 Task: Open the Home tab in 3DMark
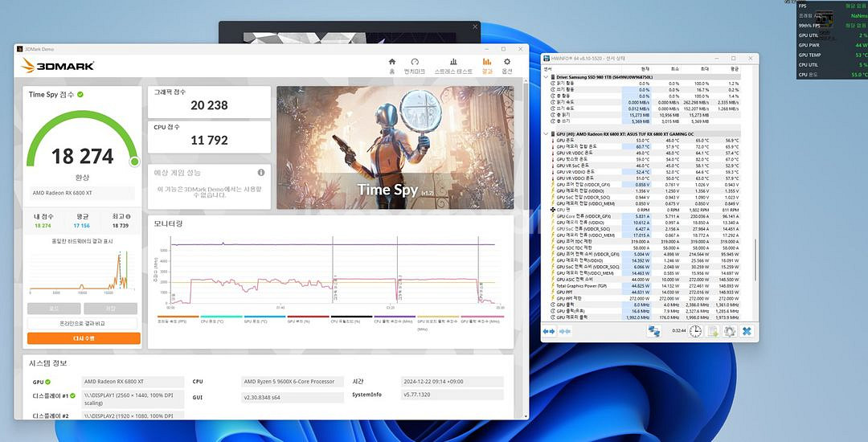click(392, 65)
